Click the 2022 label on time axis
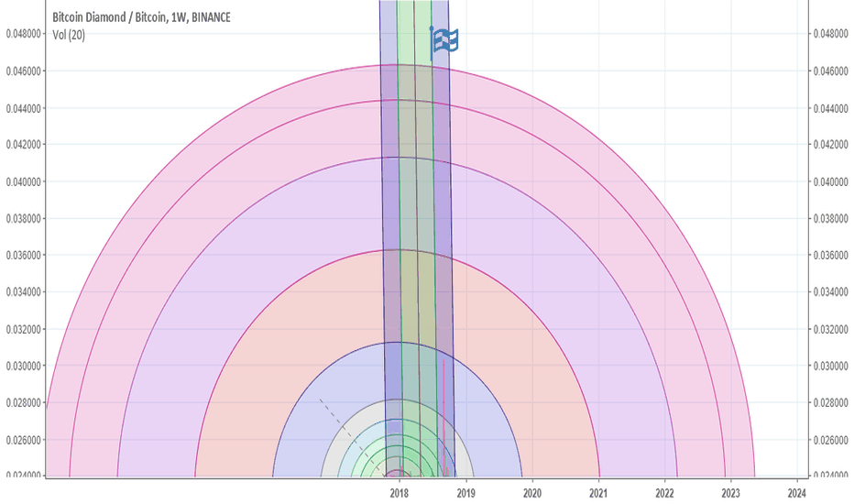 pyautogui.click(x=664, y=493)
